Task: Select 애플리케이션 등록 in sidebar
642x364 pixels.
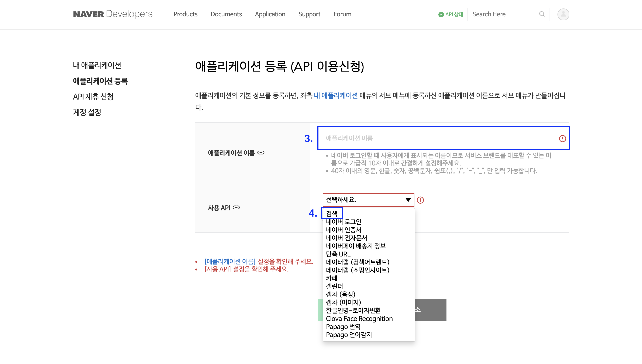Action: pyautogui.click(x=100, y=81)
